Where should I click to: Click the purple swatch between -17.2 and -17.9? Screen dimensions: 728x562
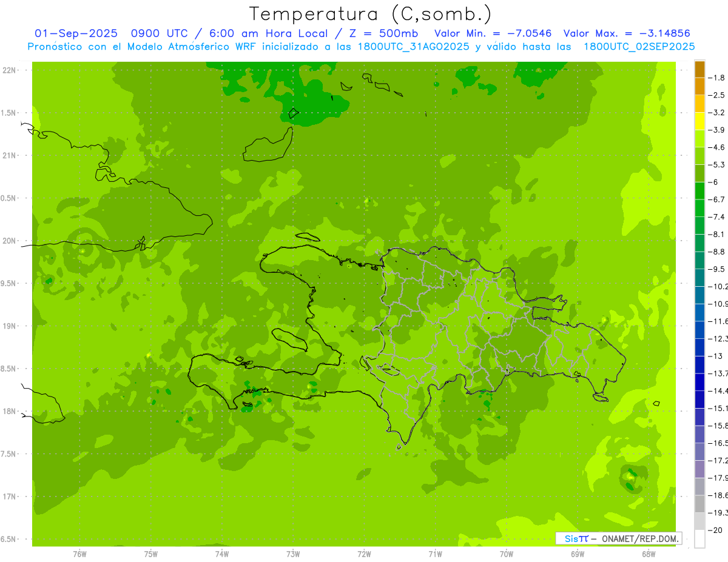[699, 469]
